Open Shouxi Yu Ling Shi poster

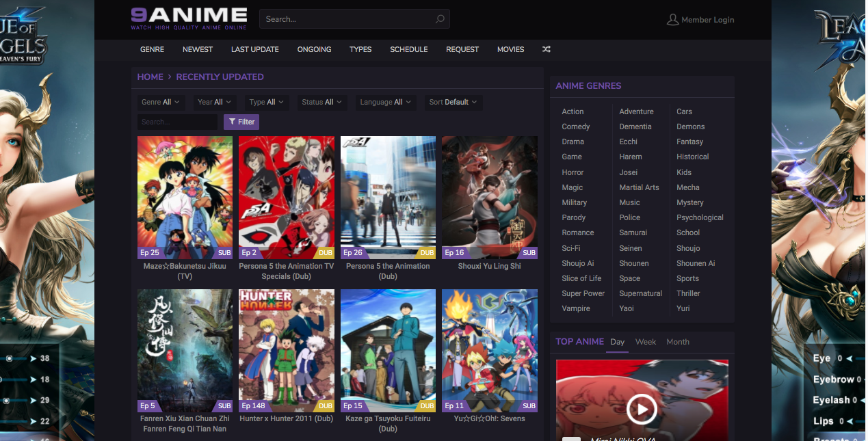point(489,197)
